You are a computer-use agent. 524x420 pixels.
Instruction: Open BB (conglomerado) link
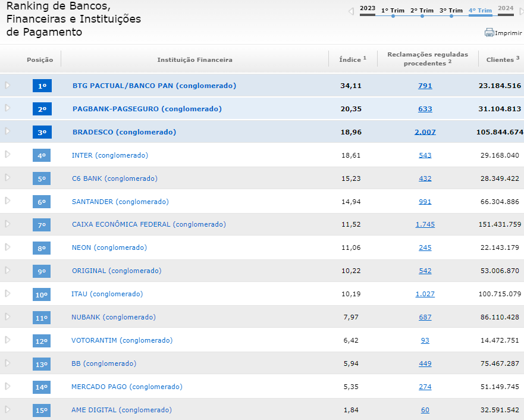(x=104, y=363)
